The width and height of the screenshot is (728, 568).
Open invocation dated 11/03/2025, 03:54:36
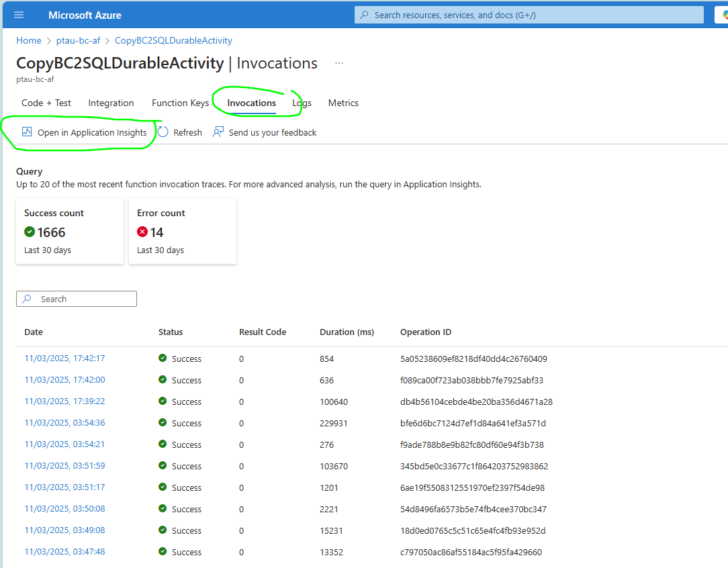tap(64, 423)
